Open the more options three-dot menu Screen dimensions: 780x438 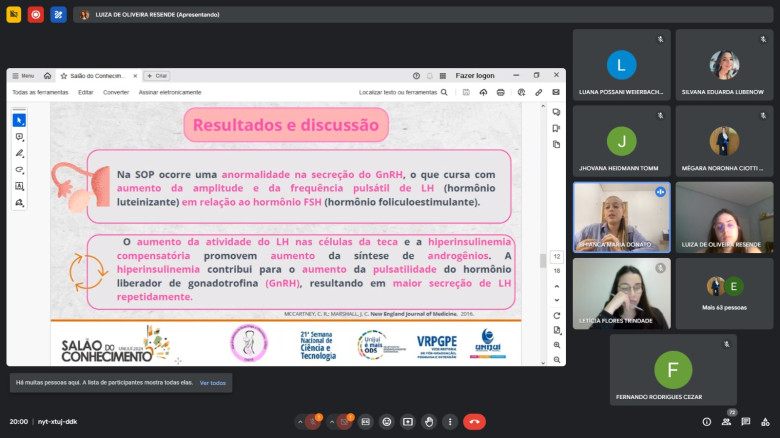pyautogui.click(x=450, y=422)
